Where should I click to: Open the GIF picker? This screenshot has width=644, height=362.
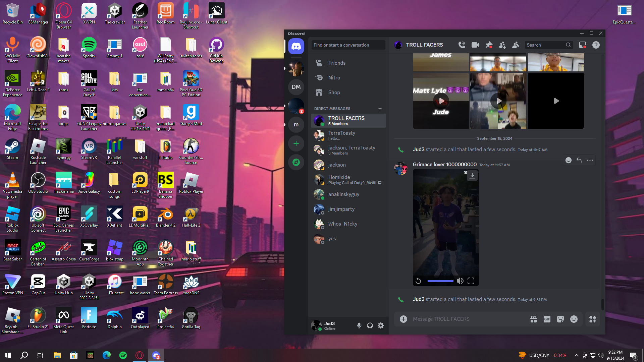pos(547,319)
